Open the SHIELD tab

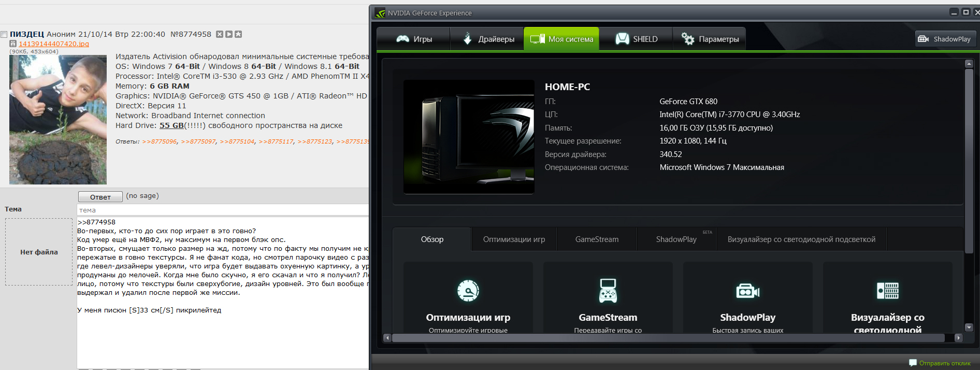point(636,39)
